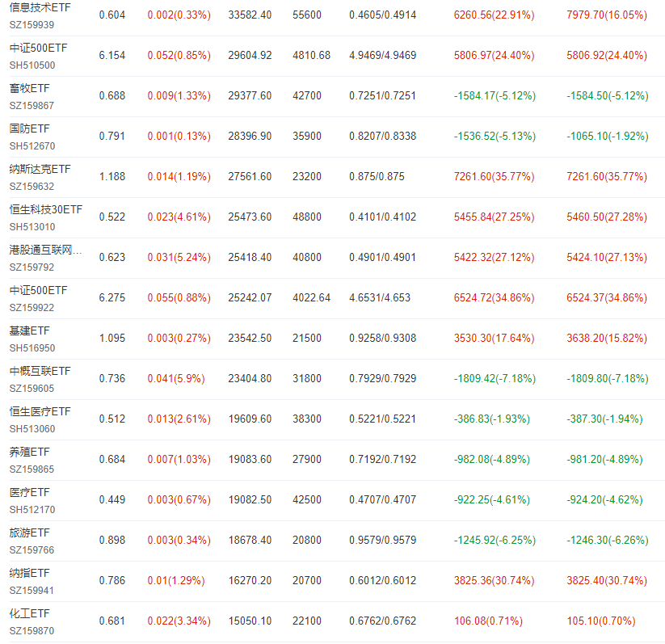Open the 港股通互联网 fund name
Viewport: 665px width, 644px height.
click(45, 250)
